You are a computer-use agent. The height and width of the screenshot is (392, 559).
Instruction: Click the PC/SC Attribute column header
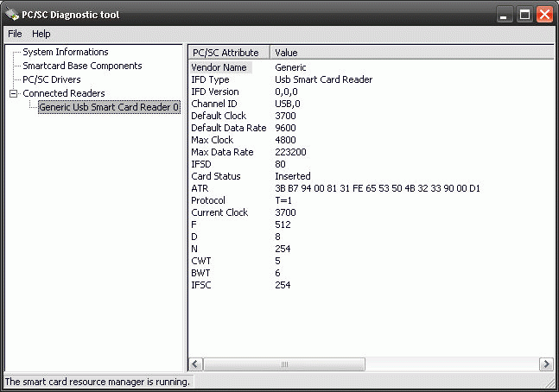[229, 53]
